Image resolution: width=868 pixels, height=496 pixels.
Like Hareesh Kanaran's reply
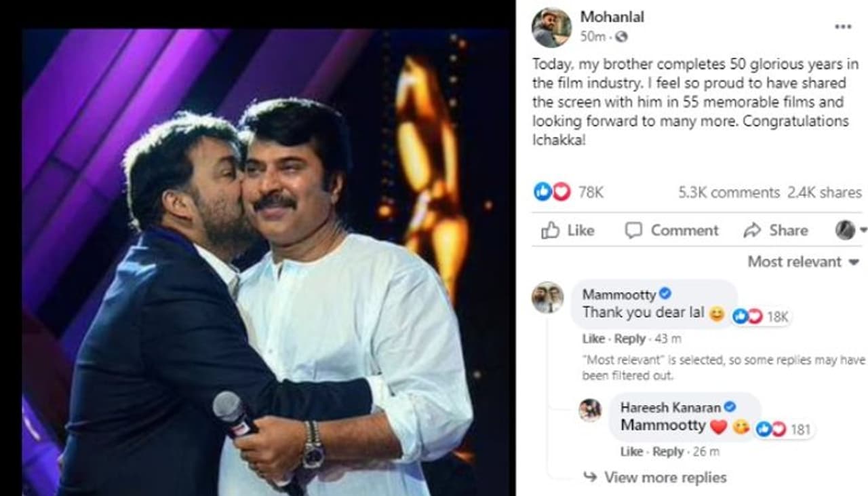(x=631, y=451)
